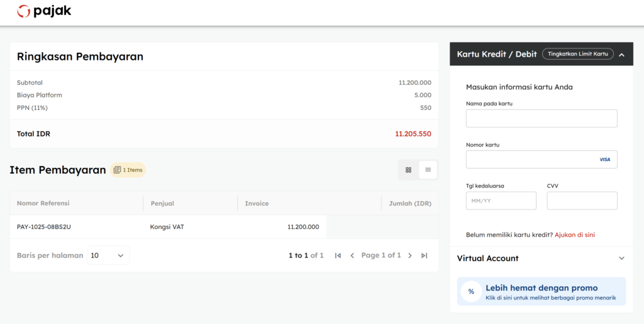Jump to last page of items

(x=425, y=255)
